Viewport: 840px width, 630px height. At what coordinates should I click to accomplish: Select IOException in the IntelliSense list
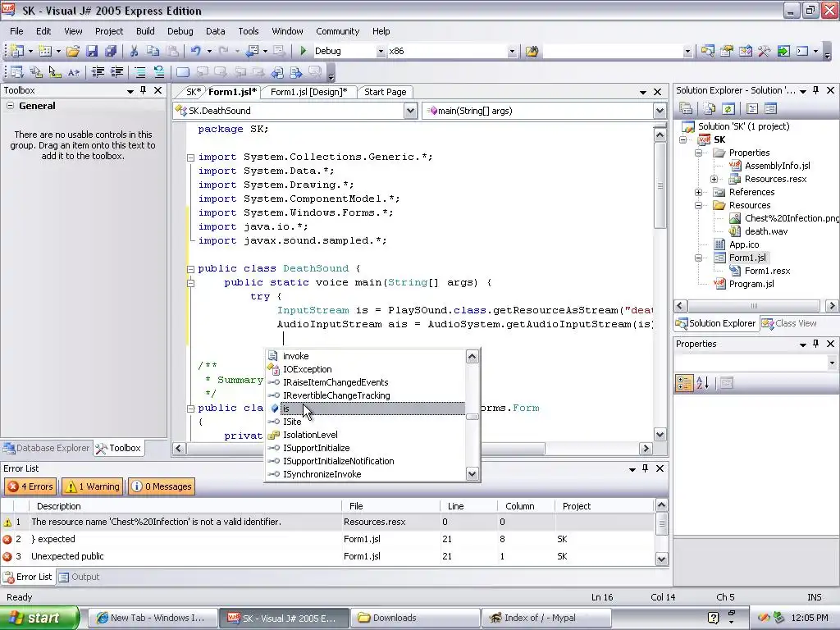308,369
